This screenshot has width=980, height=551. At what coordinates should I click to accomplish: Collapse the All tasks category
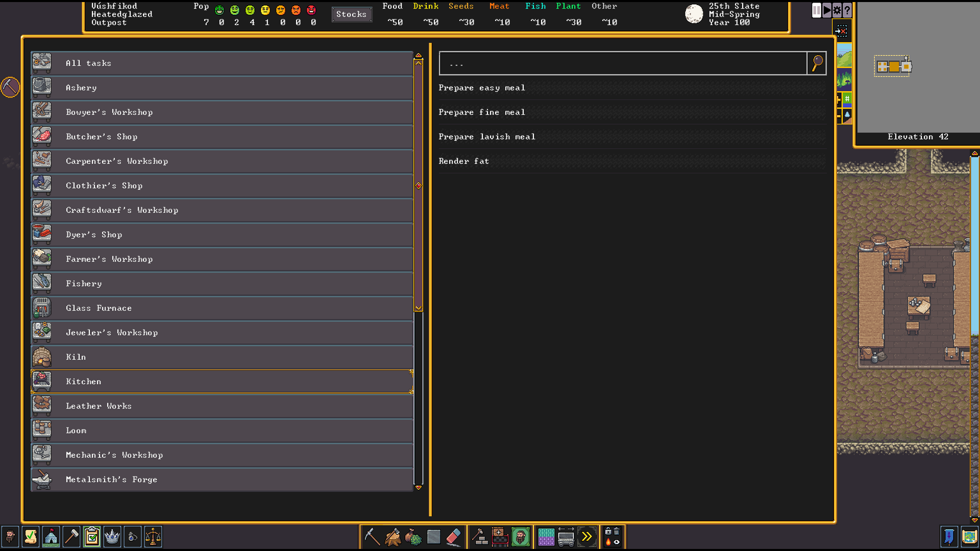(222, 63)
